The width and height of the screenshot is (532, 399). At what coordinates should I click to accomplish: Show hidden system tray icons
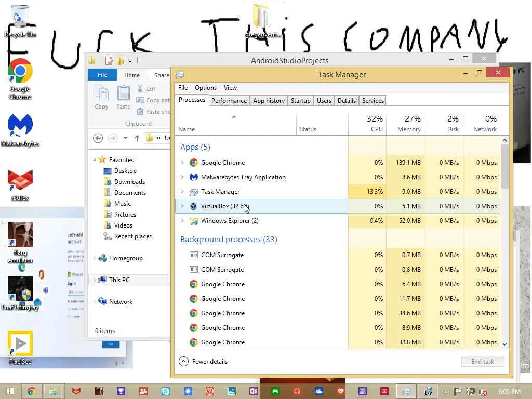click(445, 392)
